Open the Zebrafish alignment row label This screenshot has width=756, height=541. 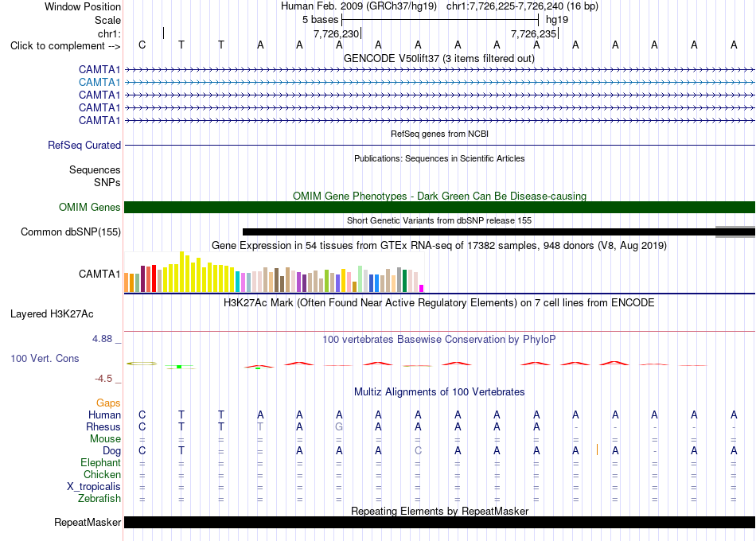pos(99,498)
